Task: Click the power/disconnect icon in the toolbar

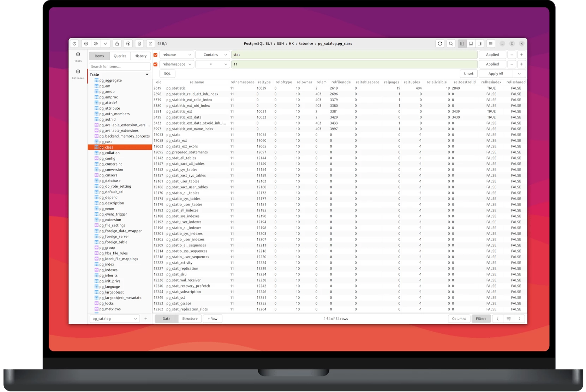Action: [74, 44]
